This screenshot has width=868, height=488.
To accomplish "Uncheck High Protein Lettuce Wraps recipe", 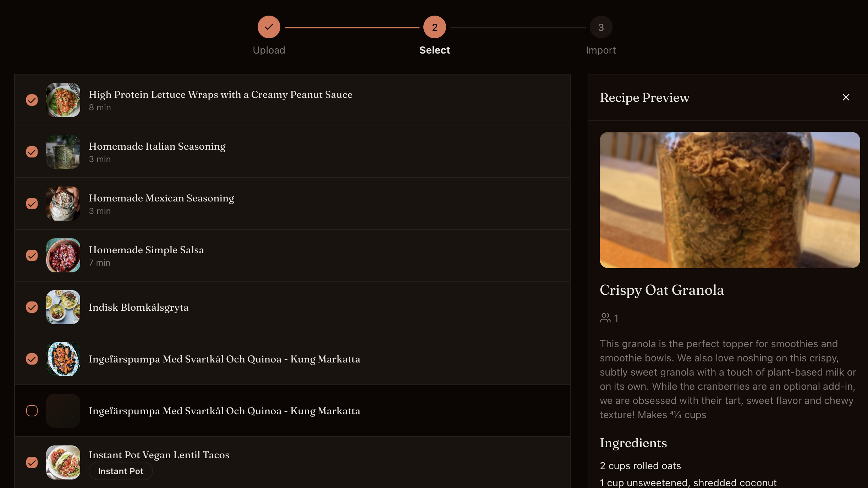I will click(x=32, y=100).
